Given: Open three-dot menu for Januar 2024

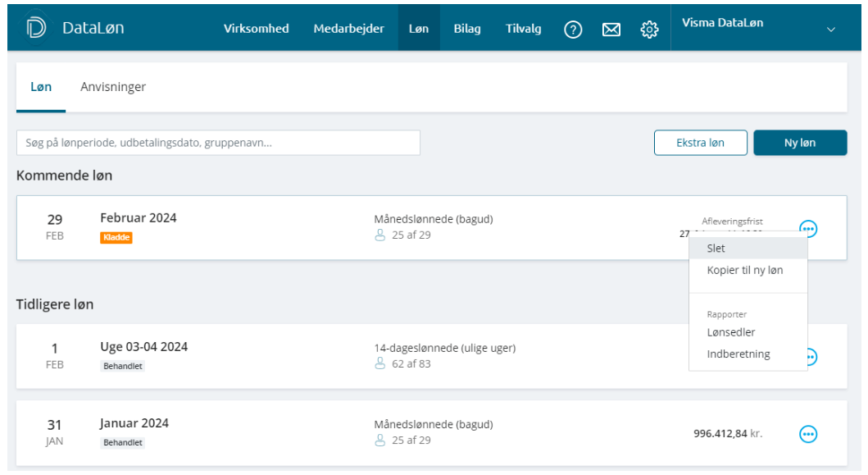Looking at the screenshot, I should (x=808, y=434).
